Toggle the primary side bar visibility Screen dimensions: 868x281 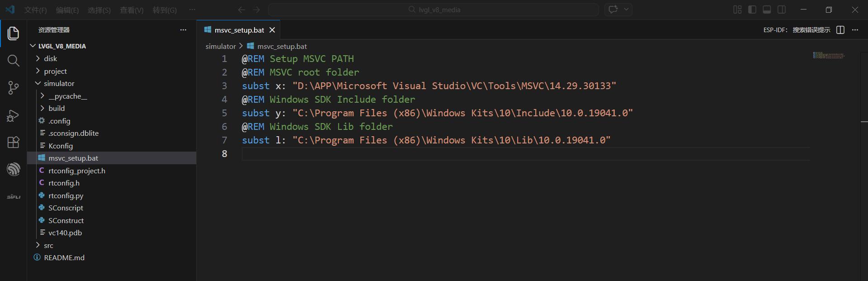(752, 10)
